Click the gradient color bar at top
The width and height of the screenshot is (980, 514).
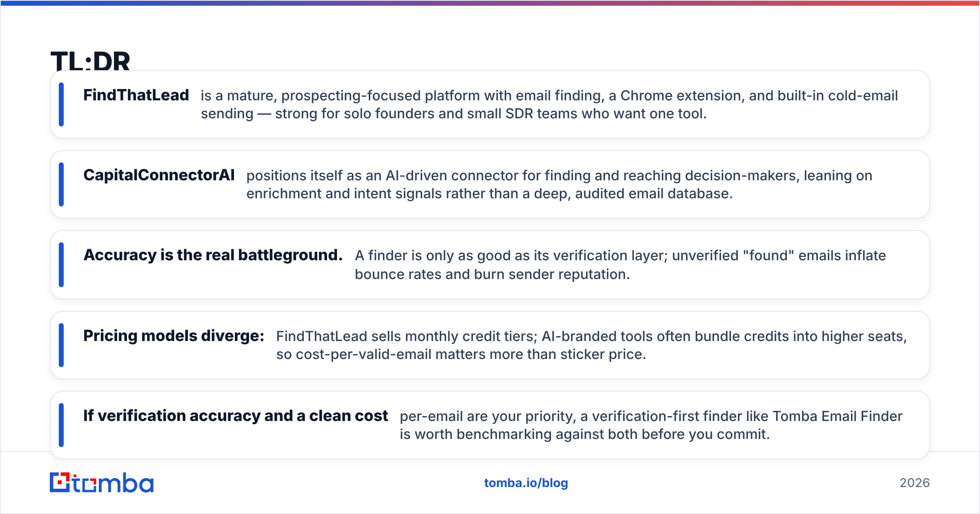pos(490,3)
